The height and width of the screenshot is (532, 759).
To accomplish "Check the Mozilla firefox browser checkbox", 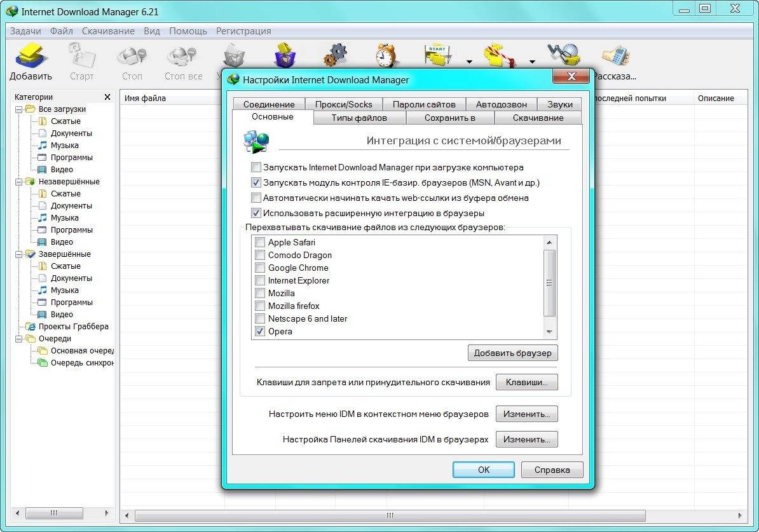I will (260, 306).
